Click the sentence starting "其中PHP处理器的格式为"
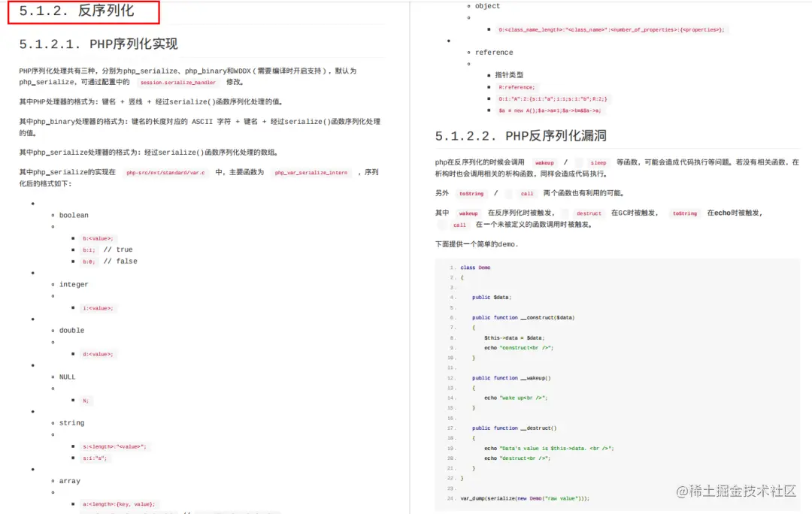Screen dimensions: 812x514 [151, 102]
